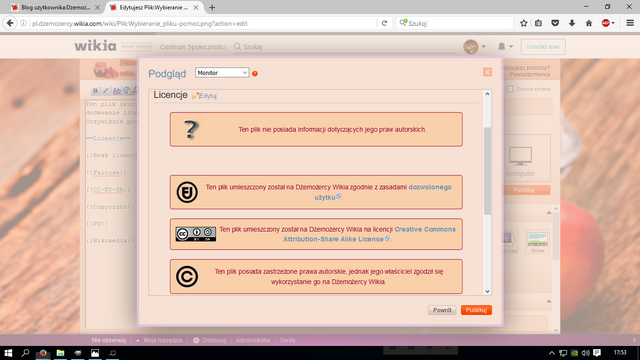Open Windows taskbar search
Viewport: 640px width, 360px height.
pyautogui.click(x=25, y=353)
